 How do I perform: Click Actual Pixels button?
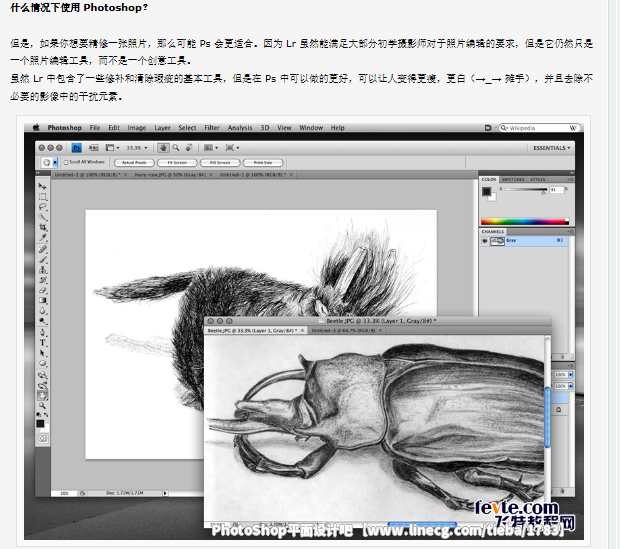point(134,163)
